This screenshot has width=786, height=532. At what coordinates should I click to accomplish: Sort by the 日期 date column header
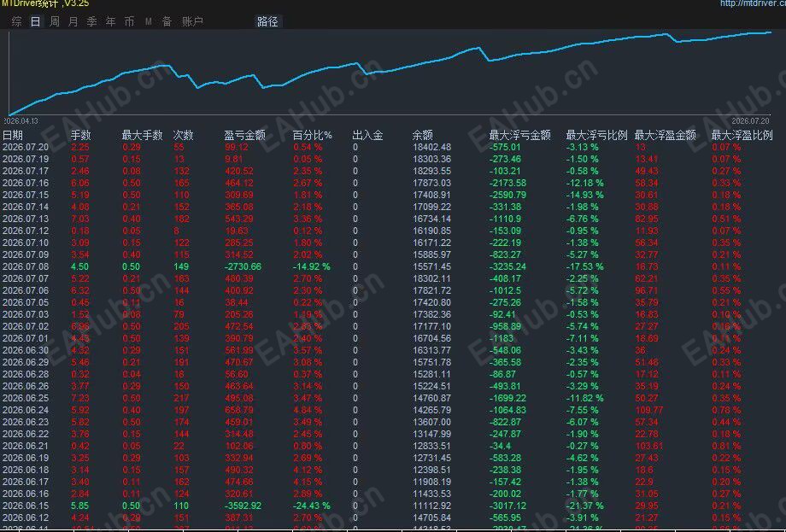tap(13, 135)
